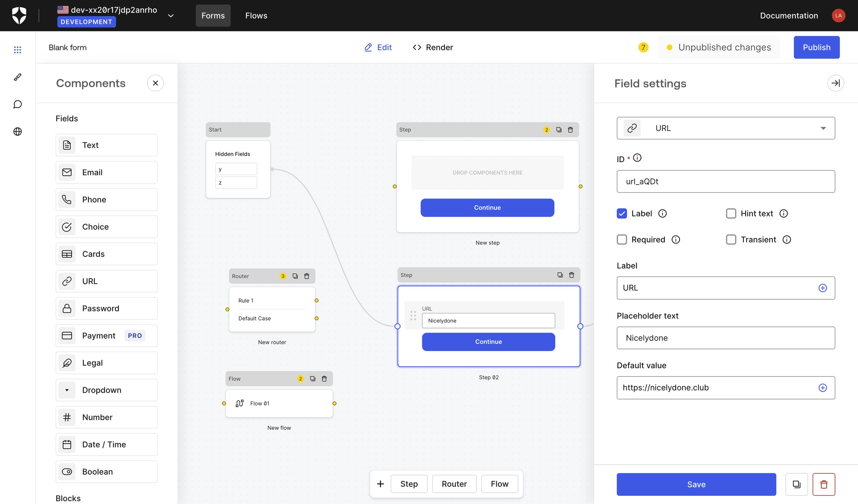Screen dimensions: 858x504
Task: Duplicate the Flow node
Action: click(x=312, y=379)
